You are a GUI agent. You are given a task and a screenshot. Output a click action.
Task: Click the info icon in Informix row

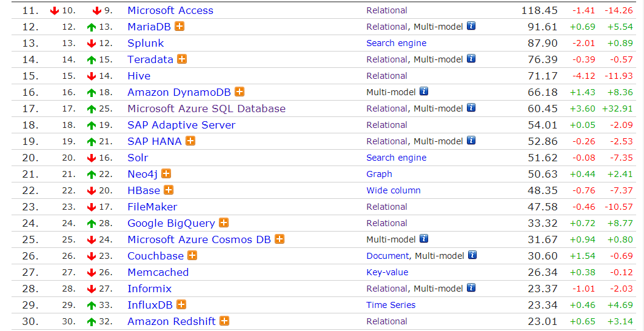point(472,288)
